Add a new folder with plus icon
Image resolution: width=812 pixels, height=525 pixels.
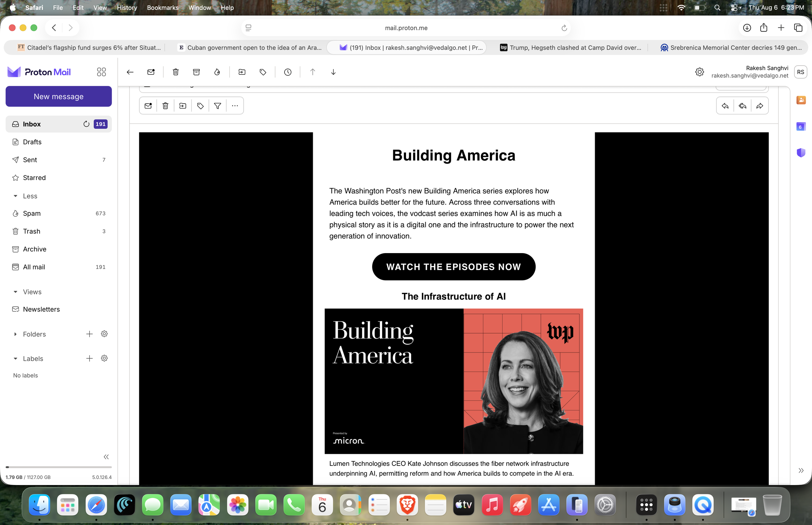(89, 334)
